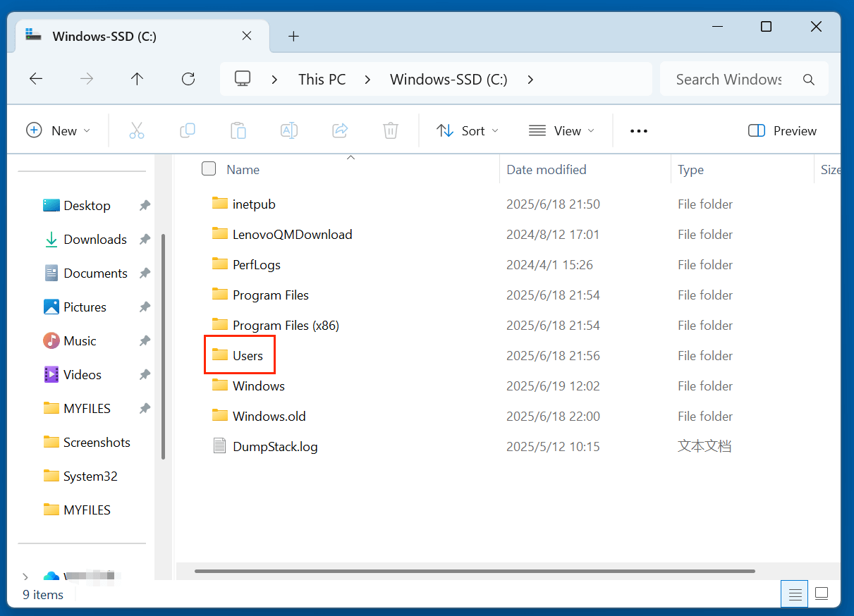Toggle the select-all checkbox above the file list

click(x=209, y=168)
